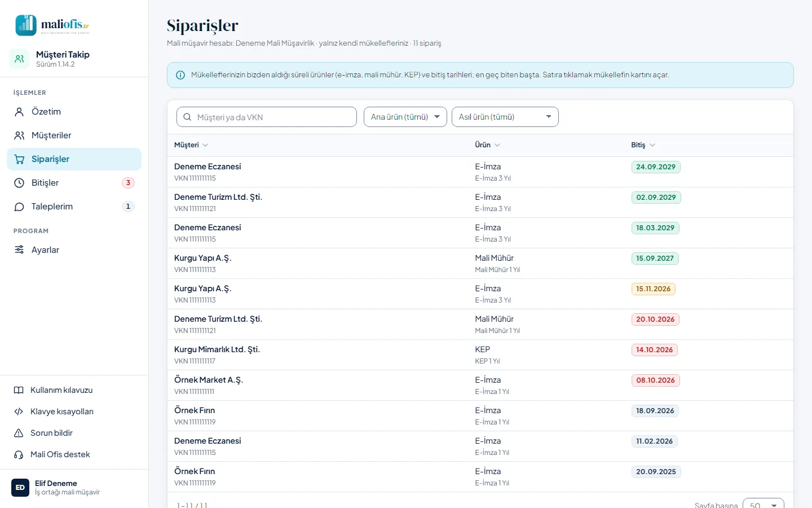Viewport: 812px width, 508px height.
Task: Click the Müşteri Takip people icon
Action: point(19,59)
